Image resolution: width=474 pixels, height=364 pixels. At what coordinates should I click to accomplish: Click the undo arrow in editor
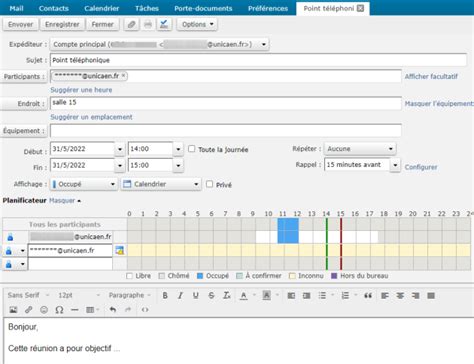[113, 310]
